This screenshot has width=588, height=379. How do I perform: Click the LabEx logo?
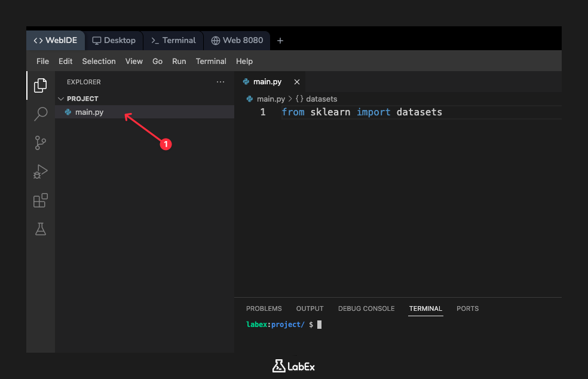pyautogui.click(x=293, y=366)
